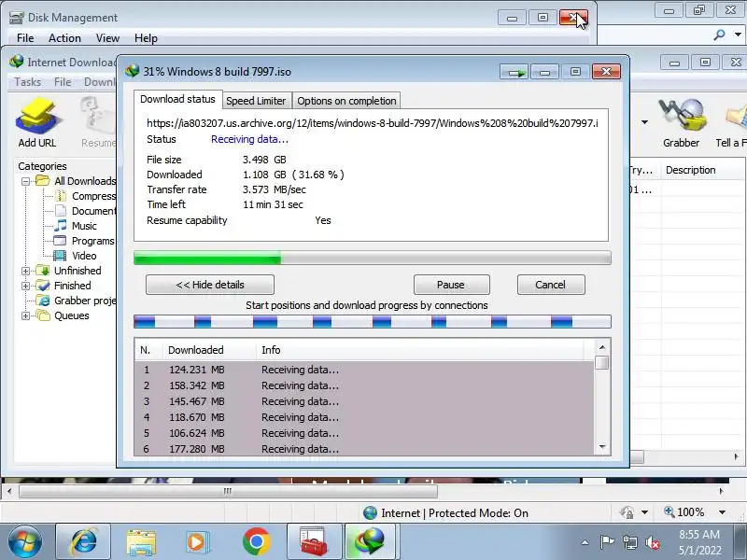Click the connections progress segments bar
This screenshot has width=747, height=560.
click(x=372, y=322)
